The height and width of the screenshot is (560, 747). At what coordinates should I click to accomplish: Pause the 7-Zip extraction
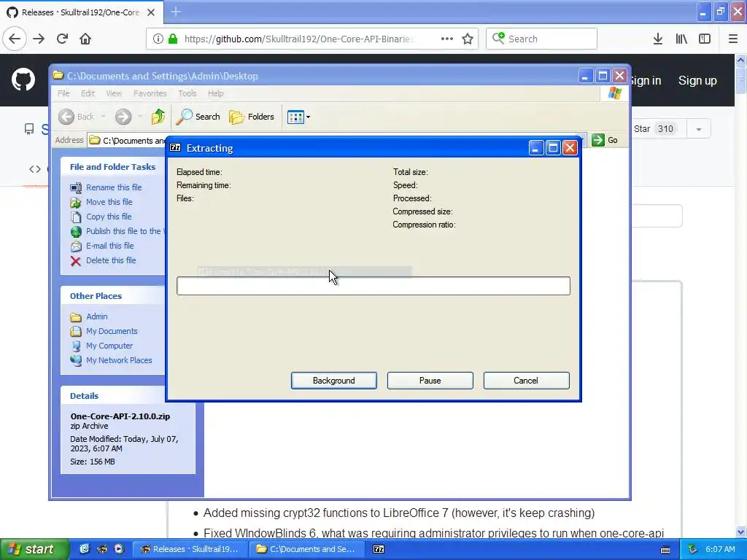pos(430,381)
